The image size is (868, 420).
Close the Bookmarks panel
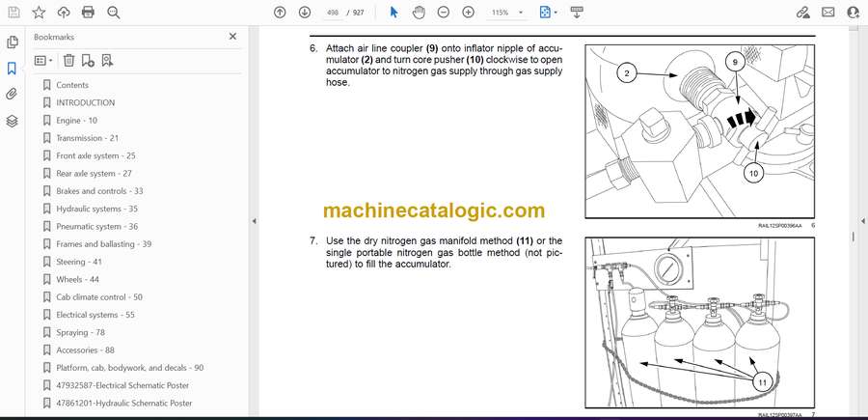tap(232, 37)
